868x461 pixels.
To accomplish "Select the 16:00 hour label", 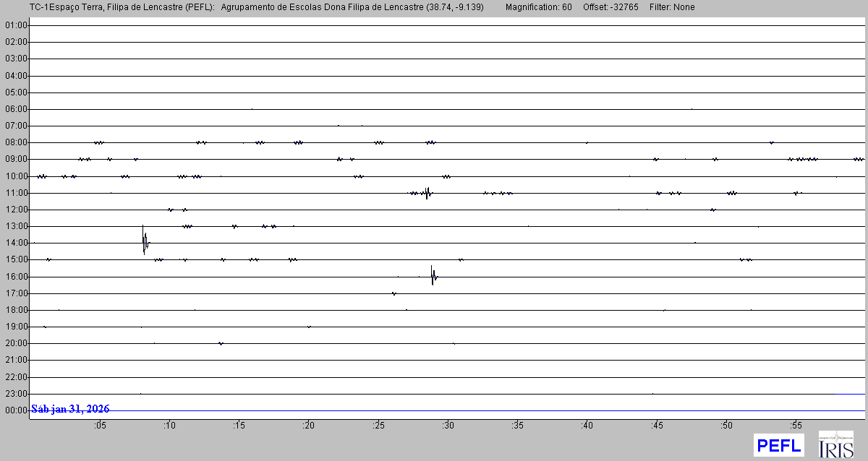I will [16, 277].
